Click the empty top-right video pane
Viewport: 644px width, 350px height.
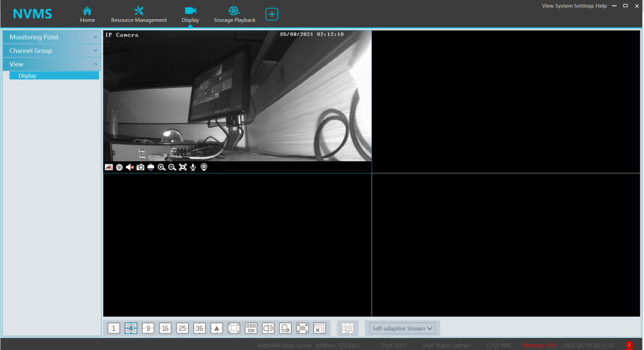(507, 101)
